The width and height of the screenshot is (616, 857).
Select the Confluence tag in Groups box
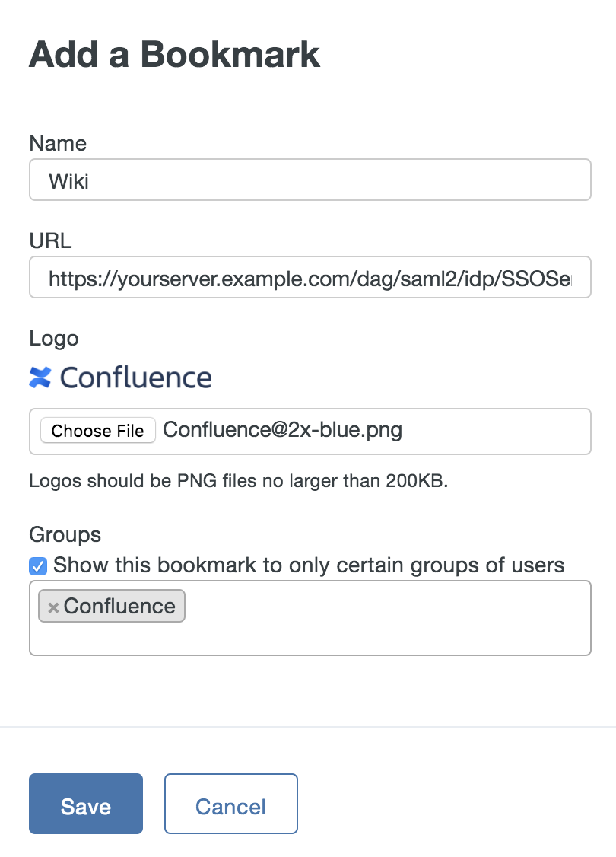coord(119,607)
